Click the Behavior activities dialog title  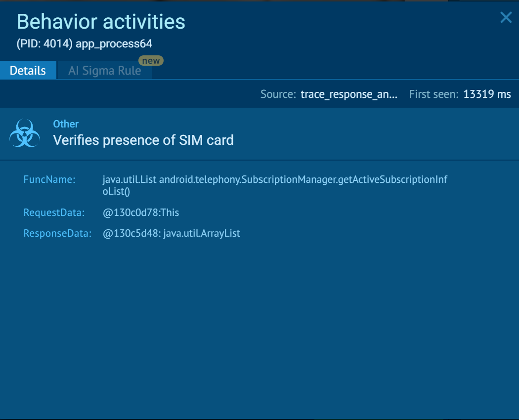[101, 22]
